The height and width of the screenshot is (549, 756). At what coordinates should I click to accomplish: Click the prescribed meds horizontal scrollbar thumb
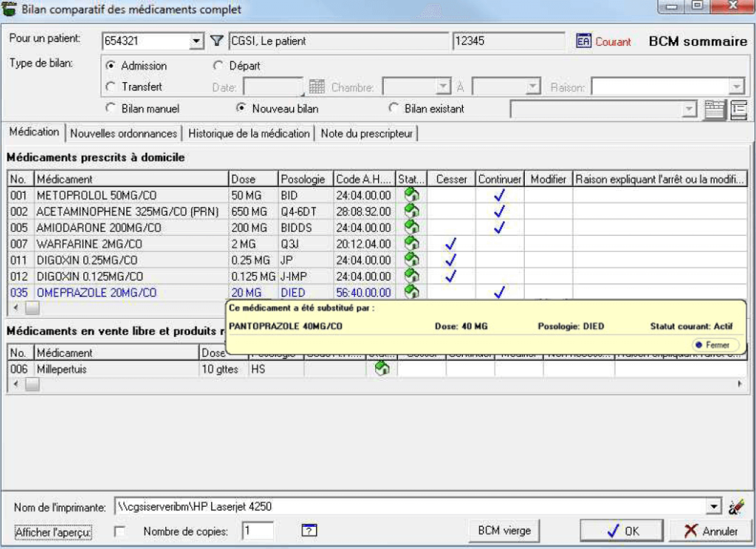(32, 307)
